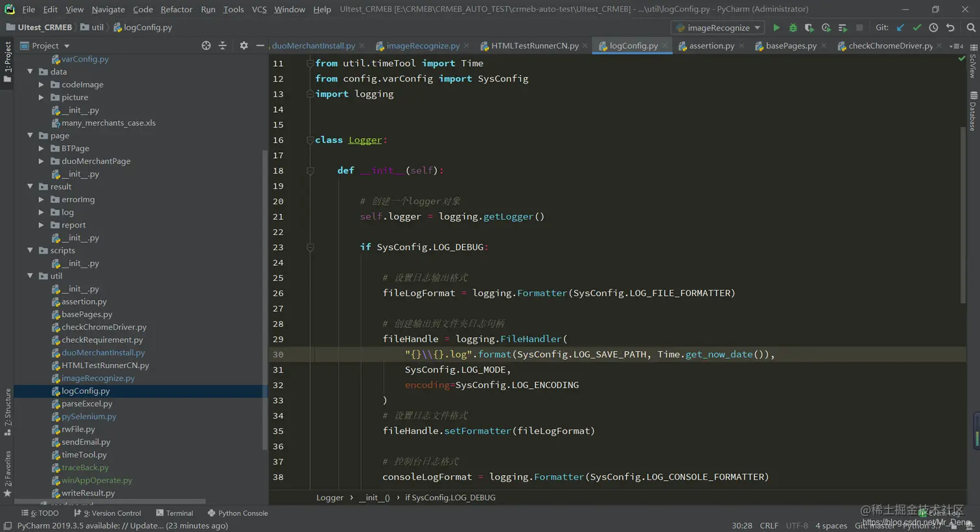Open Project panel settings gear

click(244, 45)
